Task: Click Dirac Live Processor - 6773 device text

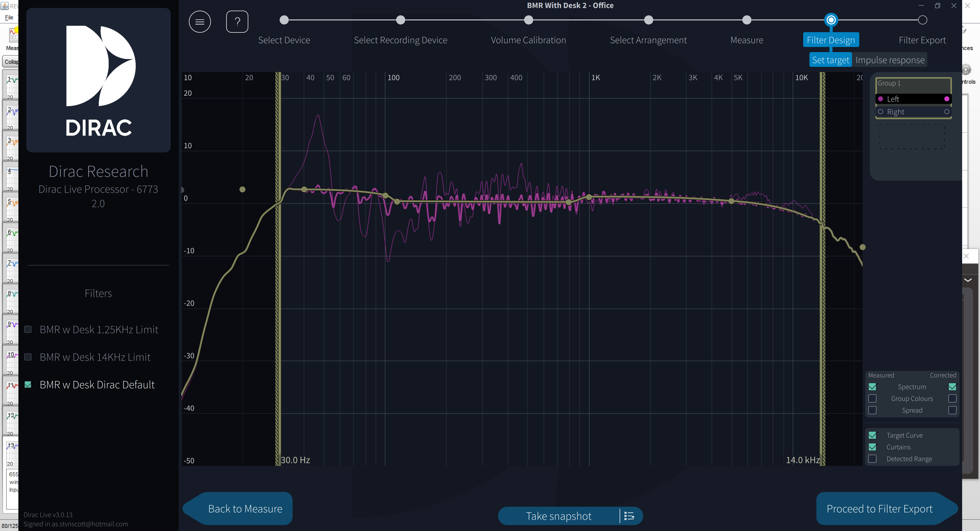Action: click(x=98, y=189)
